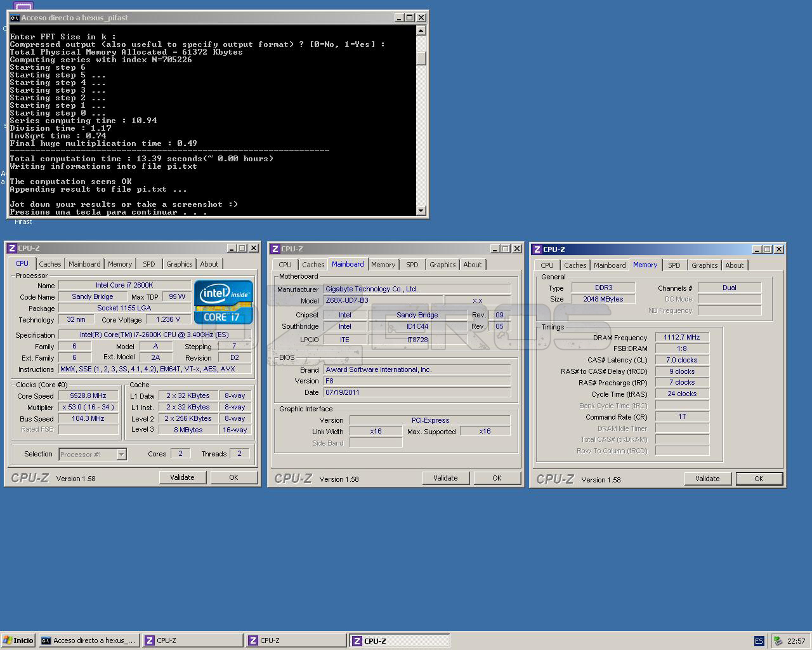Click the Core Voltage value 1.236 V
The width and height of the screenshot is (812, 650).
[x=168, y=319]
